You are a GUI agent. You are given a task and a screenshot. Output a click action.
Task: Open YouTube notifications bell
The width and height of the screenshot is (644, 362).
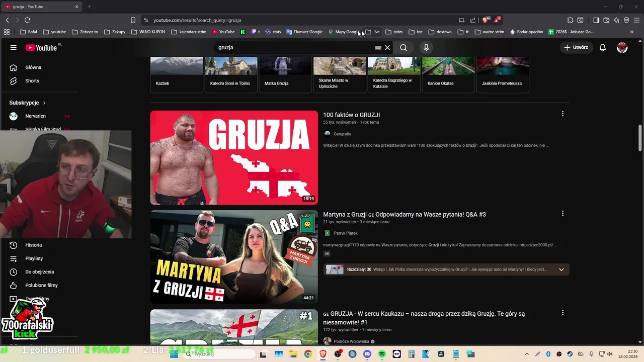coord(603,47)
